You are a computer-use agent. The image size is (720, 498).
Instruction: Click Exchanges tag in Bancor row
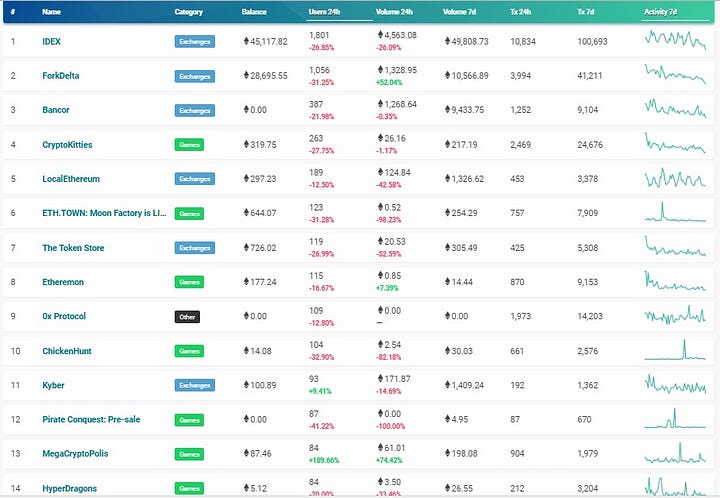[195, 111]
